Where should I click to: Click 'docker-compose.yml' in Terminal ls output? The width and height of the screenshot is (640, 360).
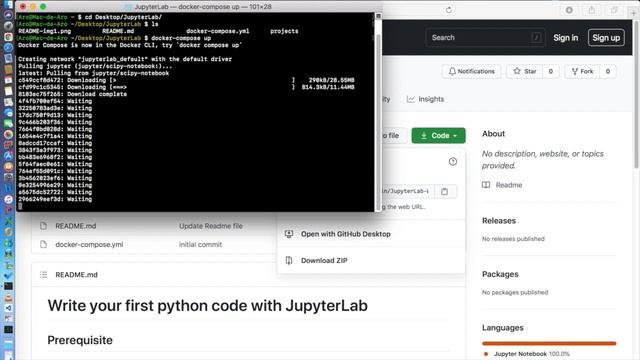pos(218,31)
